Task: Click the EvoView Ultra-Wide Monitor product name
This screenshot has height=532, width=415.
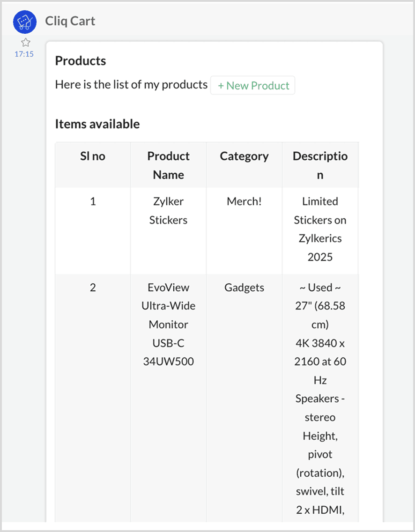Action: pos(168,324)
